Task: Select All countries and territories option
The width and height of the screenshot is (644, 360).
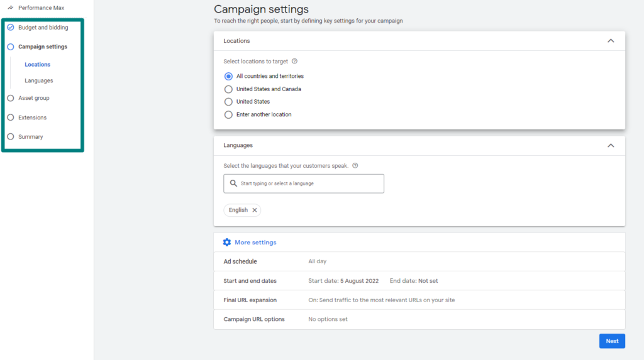Action: [x=228, y=77]
